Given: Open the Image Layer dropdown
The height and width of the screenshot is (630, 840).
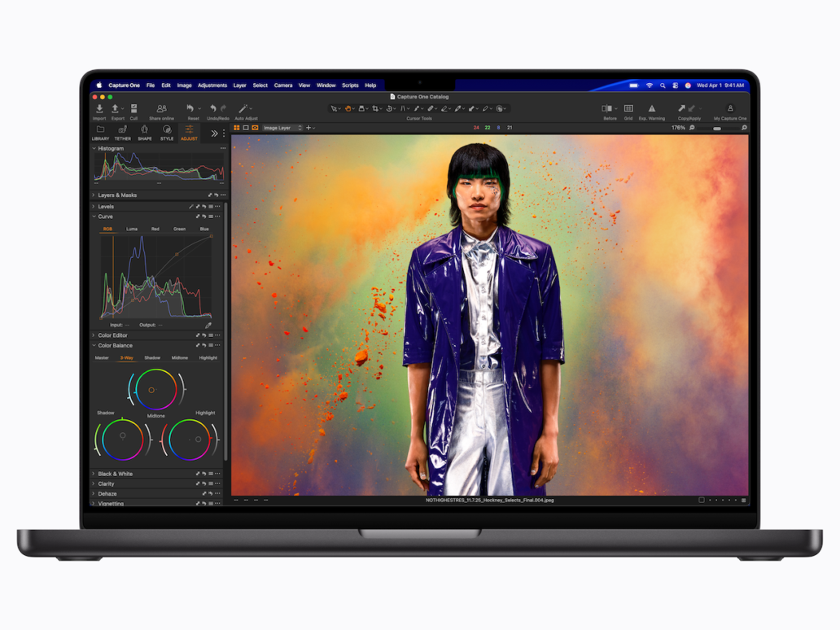Looking at the screenshot, I should [282, 128].
